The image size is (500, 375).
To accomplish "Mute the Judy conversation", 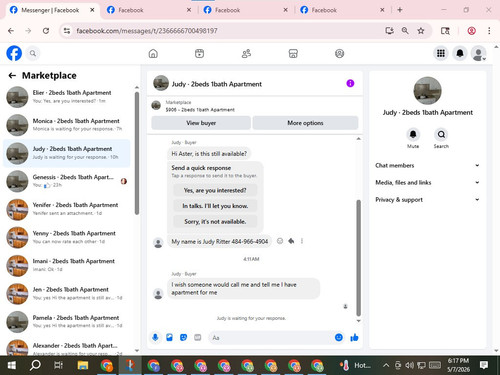I will (413, 135).
